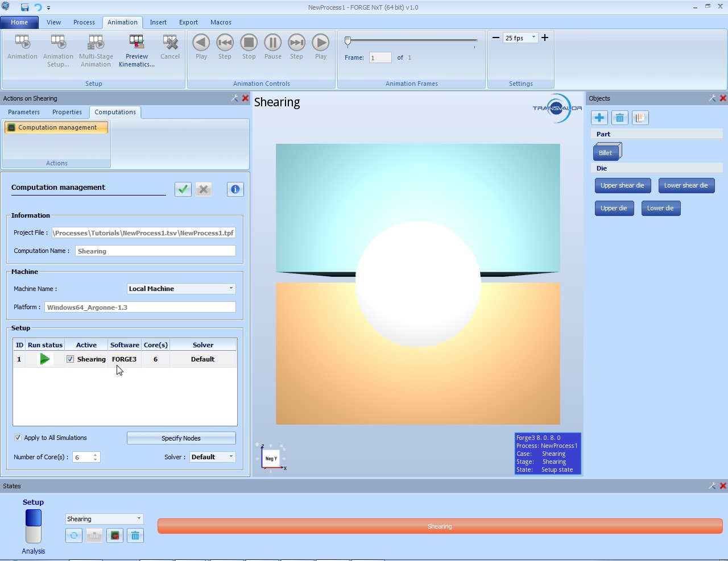Click the green run status arrow
Viewport: 728px width, 561px height.
(44, 359)
